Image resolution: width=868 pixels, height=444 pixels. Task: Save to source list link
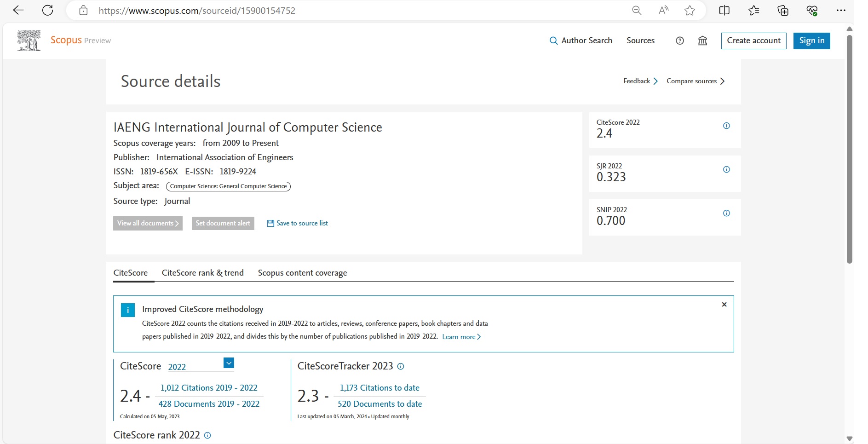297,223
